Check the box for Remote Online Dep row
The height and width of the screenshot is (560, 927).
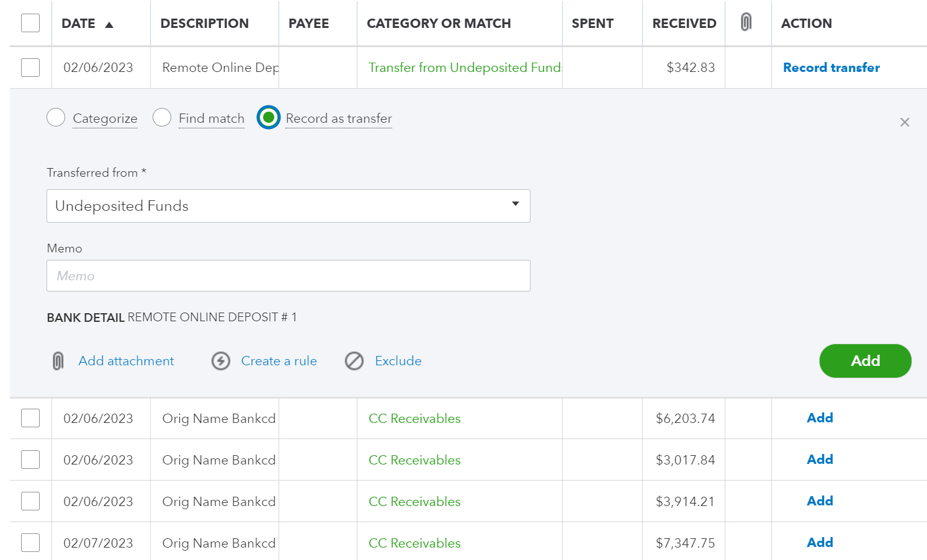pyautogui.click(x=30, y=68)
